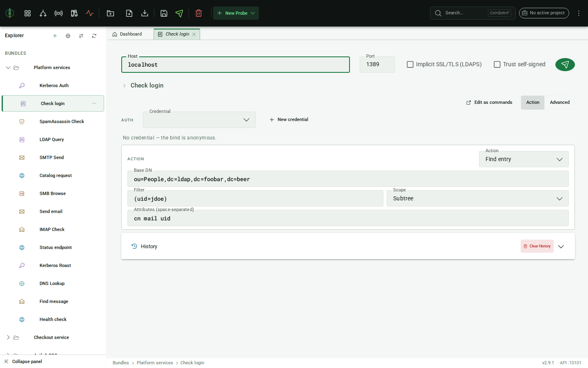Click the Filter field with (uid=jdoe)
588x368 pixels.
[x=255, y=198]
